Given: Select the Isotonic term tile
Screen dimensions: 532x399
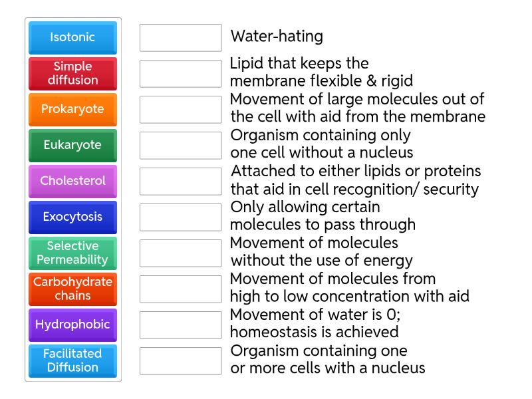Looking at the screenshot, I should (72, 37).
